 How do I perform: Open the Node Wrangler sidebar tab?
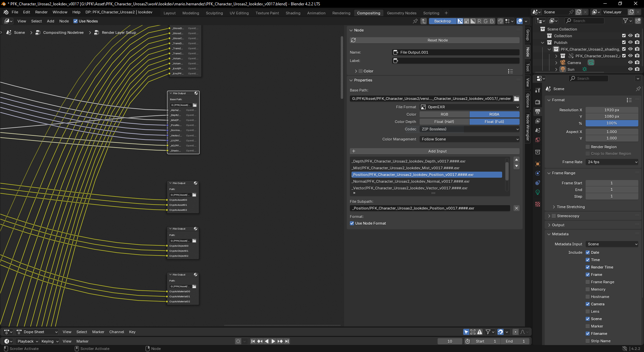pyautogui.click(x=528, y=127)
